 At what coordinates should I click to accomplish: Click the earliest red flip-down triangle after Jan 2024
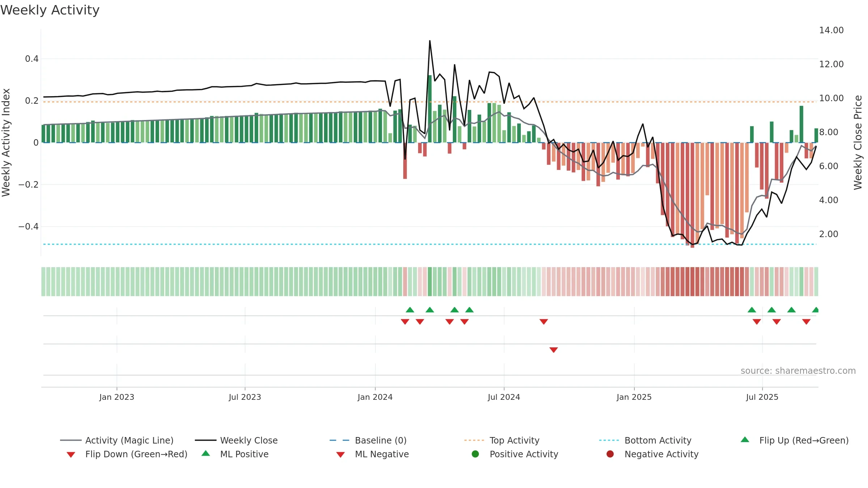point(405,321)
